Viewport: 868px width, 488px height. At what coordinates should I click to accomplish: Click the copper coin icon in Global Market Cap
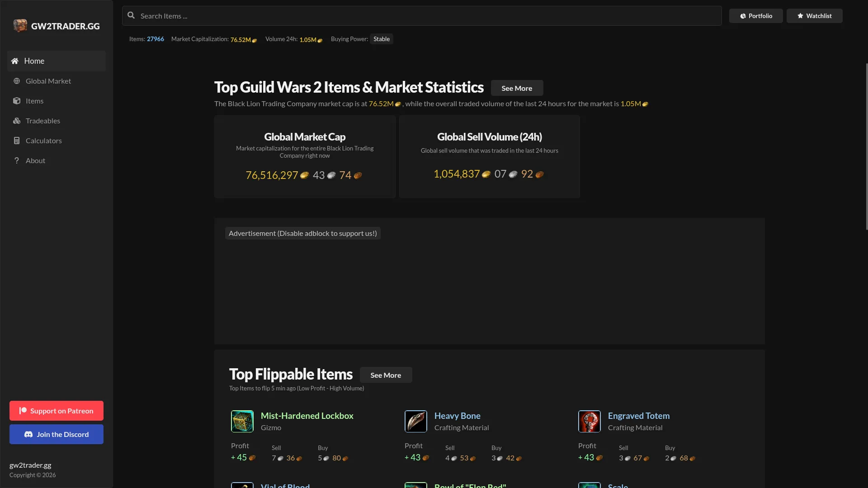(x=358, y=175)
